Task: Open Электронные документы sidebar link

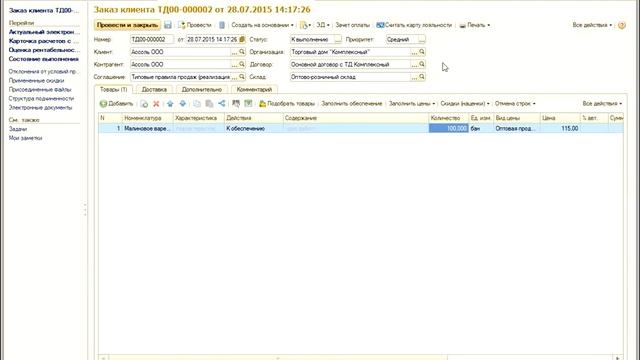Action: (40, 107)
